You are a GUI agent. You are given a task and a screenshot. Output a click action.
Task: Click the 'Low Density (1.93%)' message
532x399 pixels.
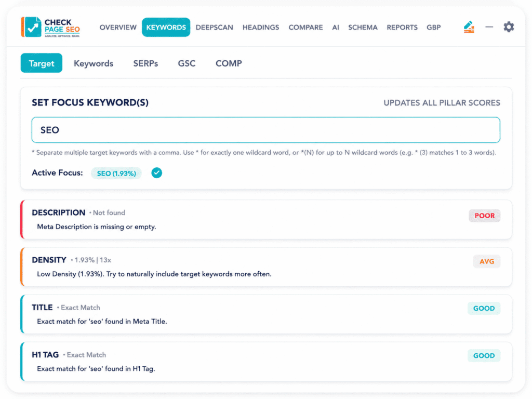click(x=154, y=274)
